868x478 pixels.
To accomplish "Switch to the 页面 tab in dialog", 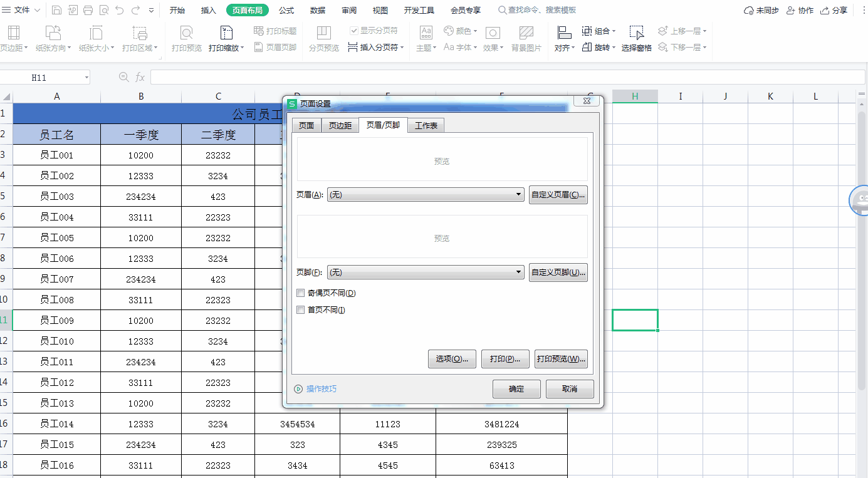I will pyautogui.click(x=306, y=125).
